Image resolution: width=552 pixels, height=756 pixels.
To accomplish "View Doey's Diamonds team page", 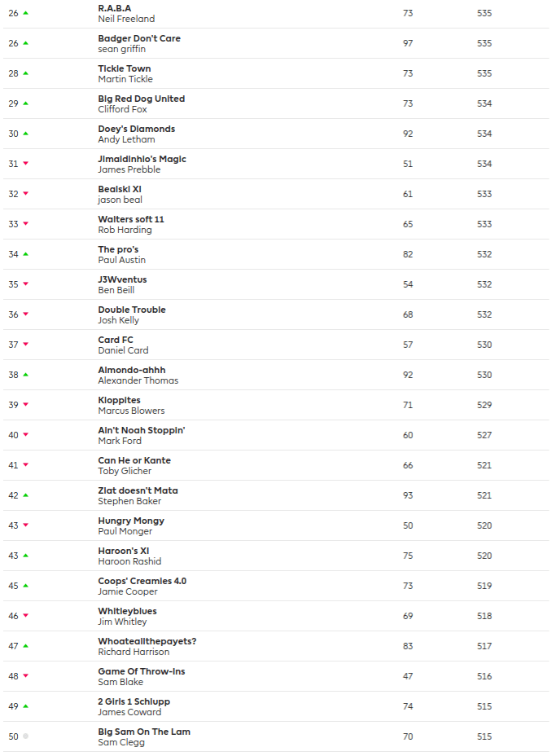I will 136,129.
